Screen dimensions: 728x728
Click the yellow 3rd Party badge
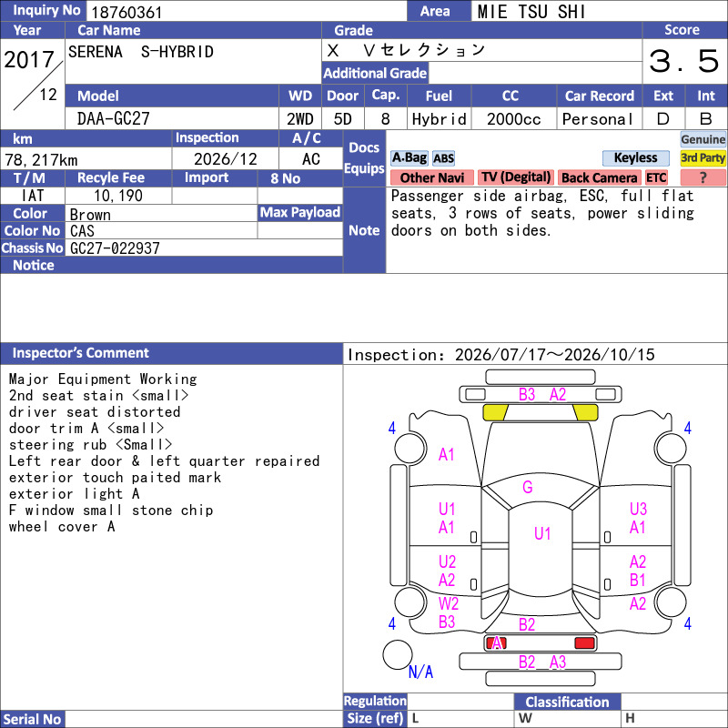(703, 157)
